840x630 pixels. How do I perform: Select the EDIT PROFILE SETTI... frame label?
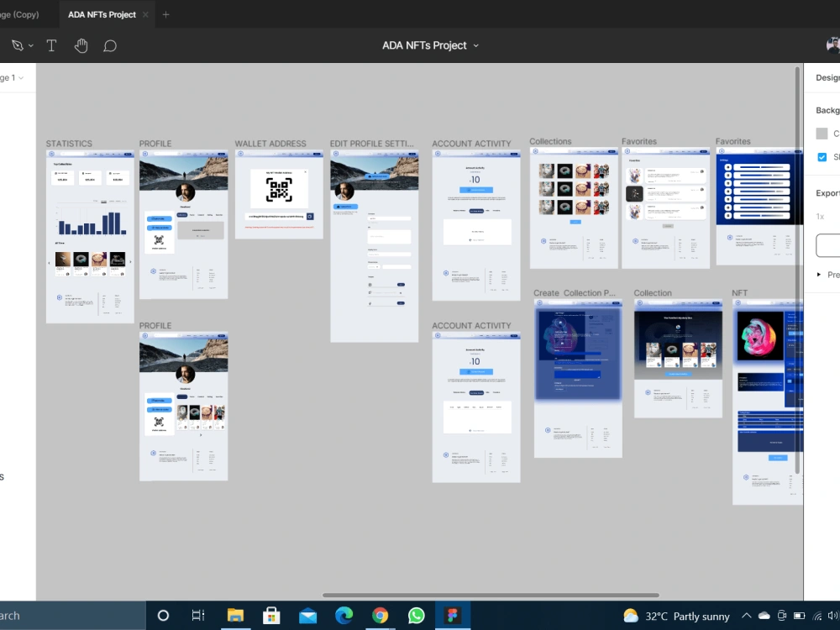point(372,144)
